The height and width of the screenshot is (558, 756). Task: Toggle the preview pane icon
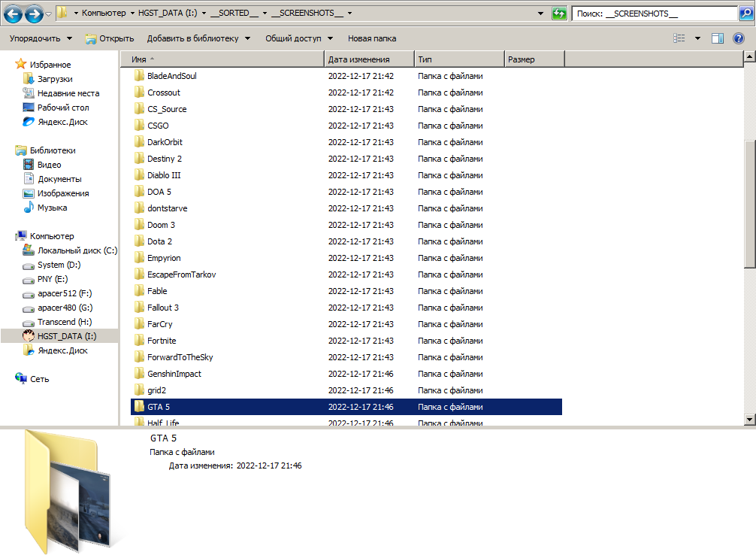click(x=718, y=38)
